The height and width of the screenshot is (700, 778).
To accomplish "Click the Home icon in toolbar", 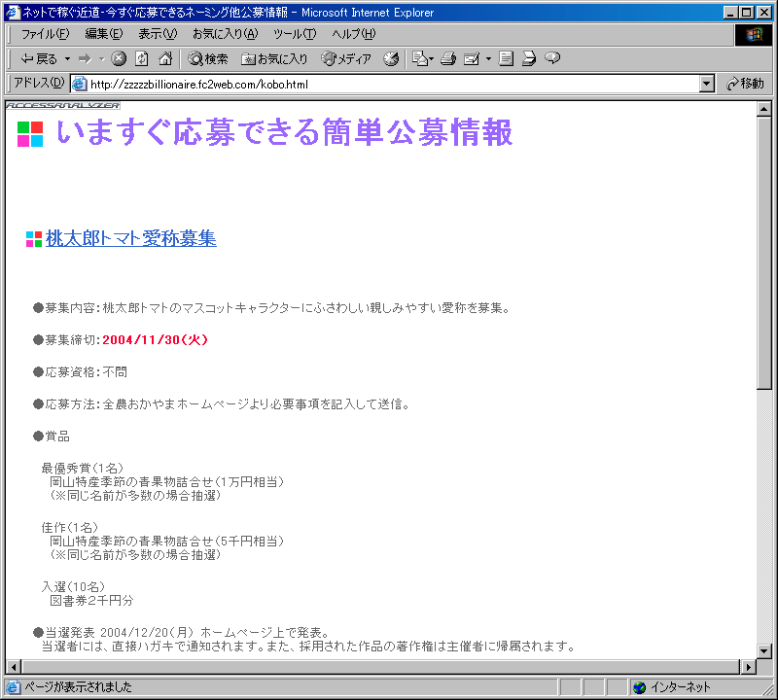I will tap(165, 59).
